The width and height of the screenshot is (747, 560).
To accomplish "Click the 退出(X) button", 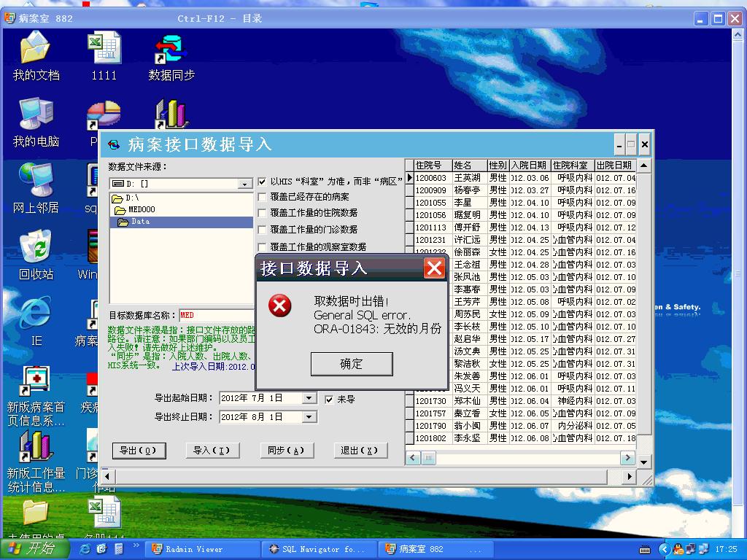I will click(x=360, y=451).
